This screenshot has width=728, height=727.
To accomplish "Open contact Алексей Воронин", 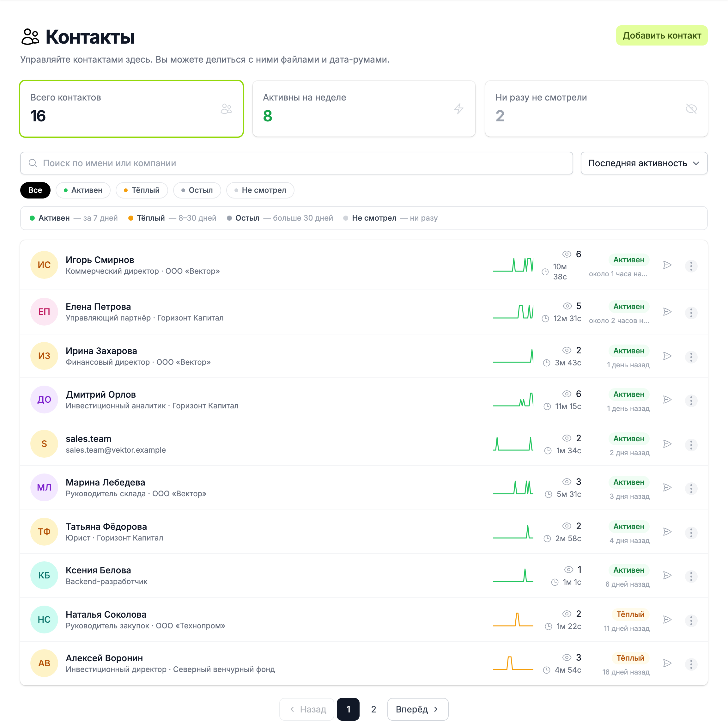I will 364,663.
